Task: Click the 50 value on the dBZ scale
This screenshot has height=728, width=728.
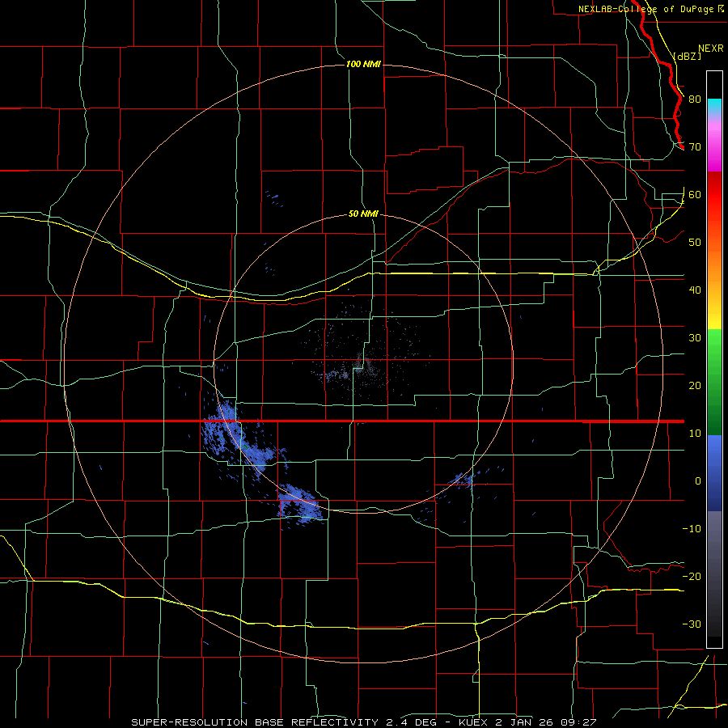Action: pyautogui.click(x=695, y=243)
